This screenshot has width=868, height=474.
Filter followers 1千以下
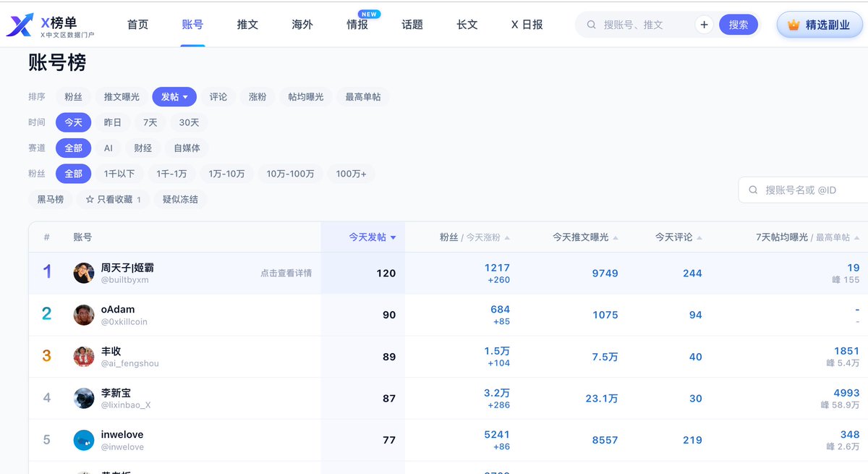[x=119, y=174]
